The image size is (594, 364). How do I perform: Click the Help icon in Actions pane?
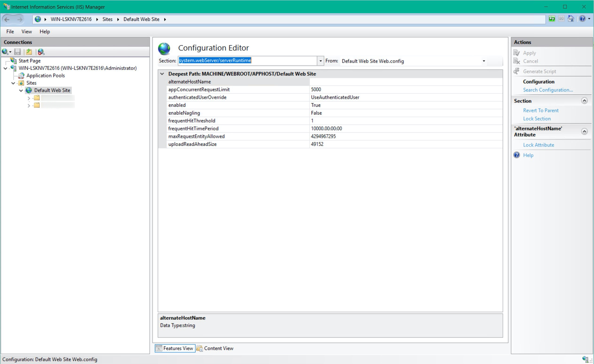click(517, 155)
